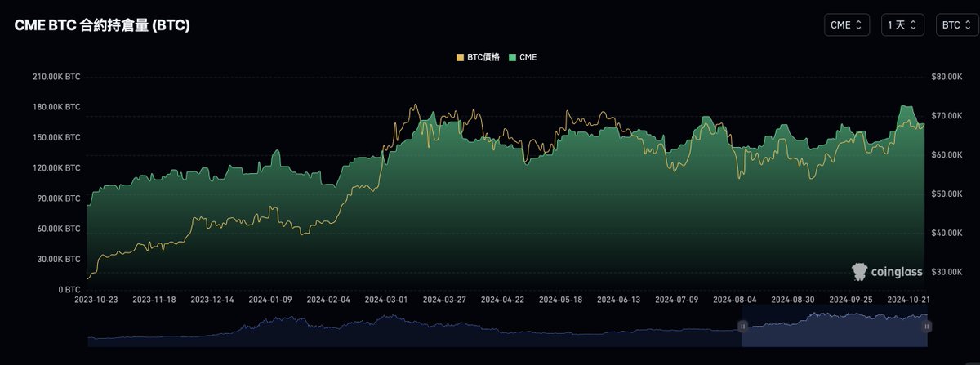Click the 2024-01-09 date label

(x=270, y=300)
